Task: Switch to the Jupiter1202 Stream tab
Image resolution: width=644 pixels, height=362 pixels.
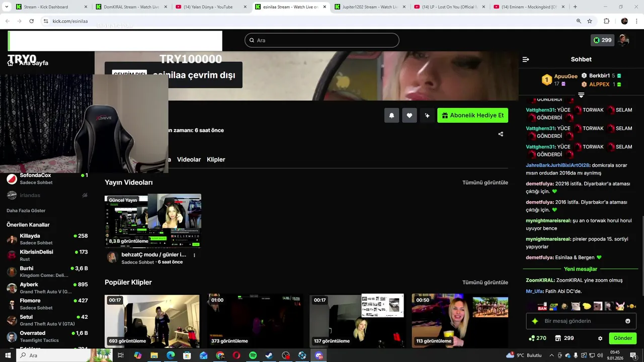Action: coord(370,7)
